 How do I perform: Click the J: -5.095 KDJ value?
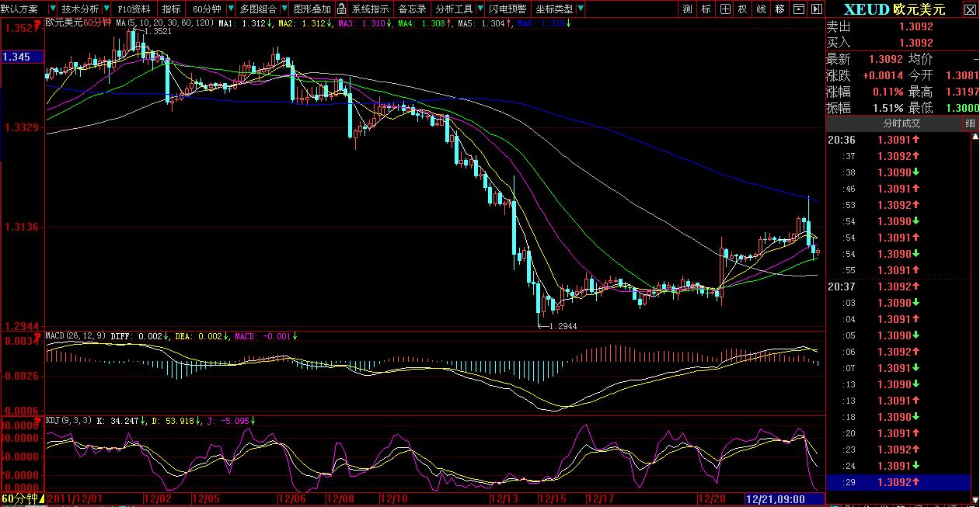tap(232, 420)
